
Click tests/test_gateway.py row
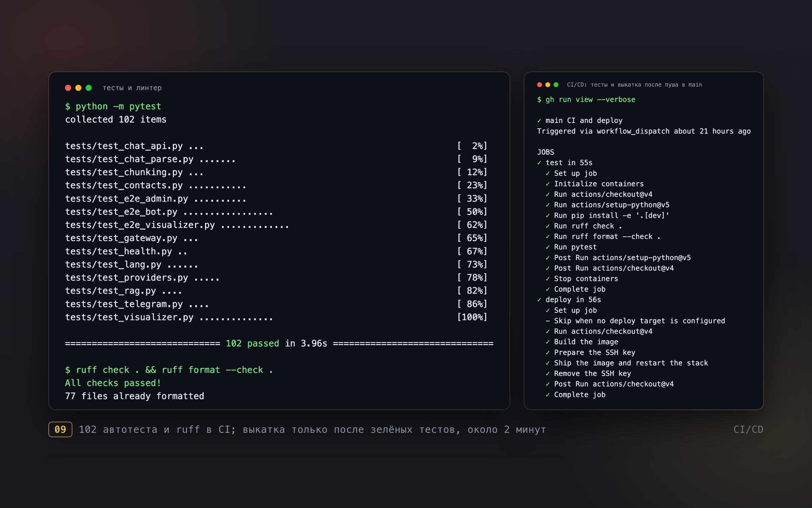[x=276, y=238]
